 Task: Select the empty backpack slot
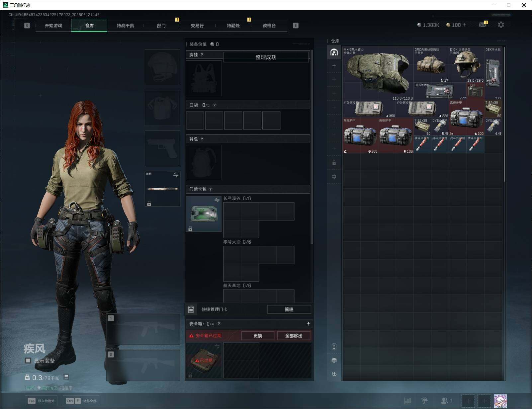[204, 163]
